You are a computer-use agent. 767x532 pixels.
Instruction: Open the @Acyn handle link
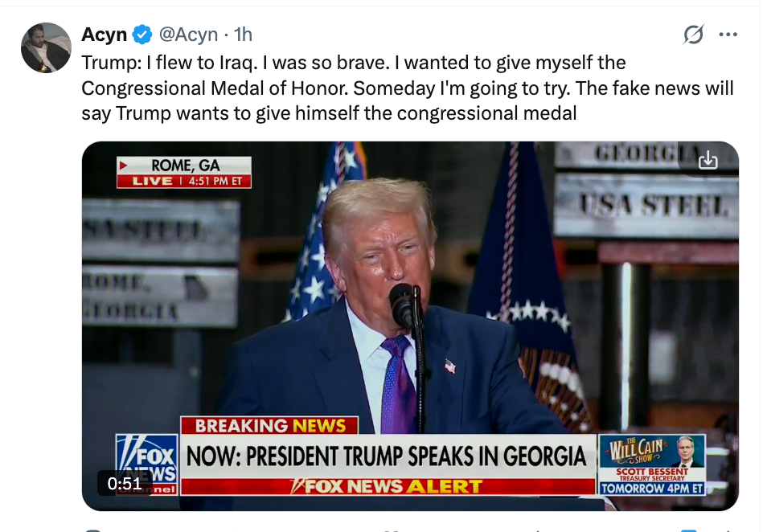point(188,35)
